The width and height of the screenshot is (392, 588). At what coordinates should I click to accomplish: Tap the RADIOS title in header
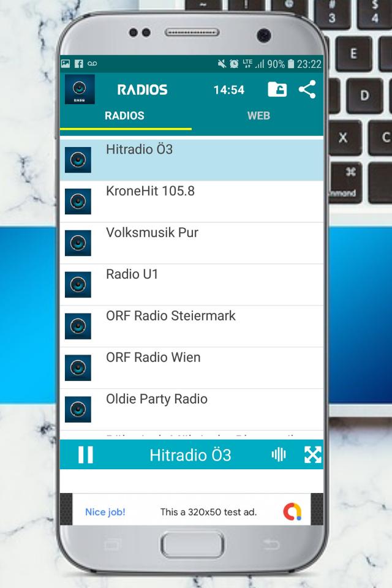142,89
